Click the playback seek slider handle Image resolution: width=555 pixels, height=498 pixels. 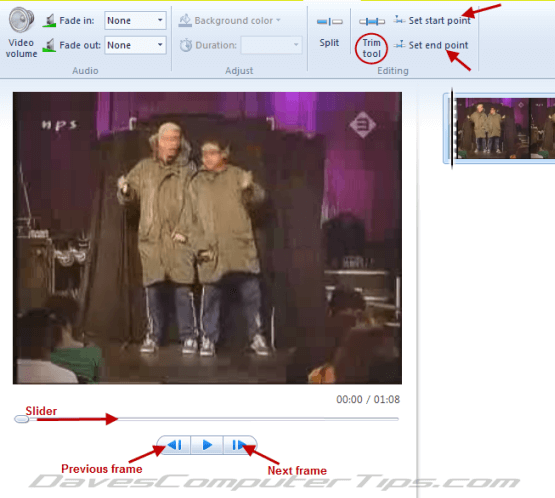tap(22, 419)
